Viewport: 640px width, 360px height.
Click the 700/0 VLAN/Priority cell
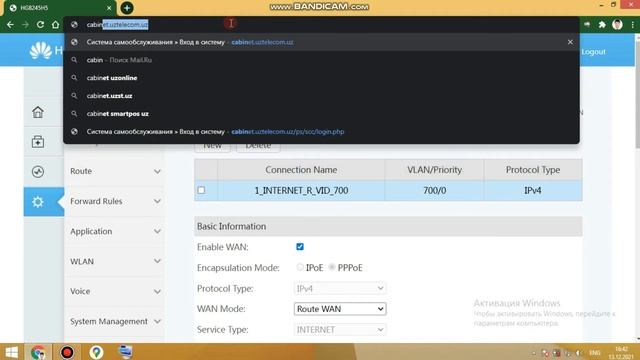point(434,191)
